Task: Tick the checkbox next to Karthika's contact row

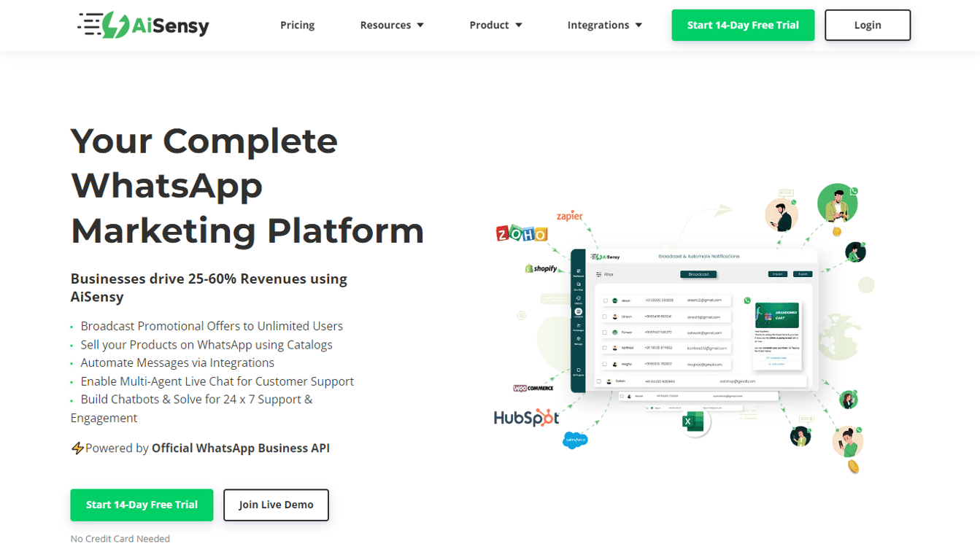Action: (x=605, y=348)
